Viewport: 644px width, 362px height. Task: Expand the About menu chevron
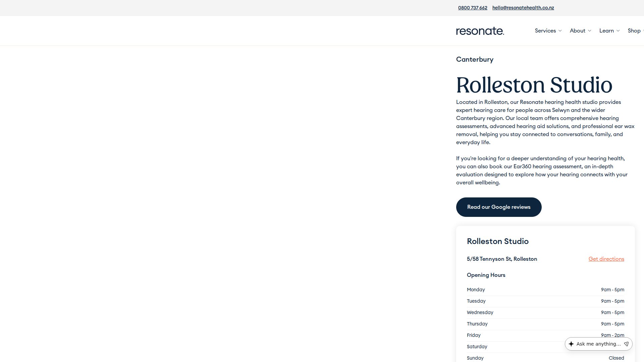click(x=589, y=31)
